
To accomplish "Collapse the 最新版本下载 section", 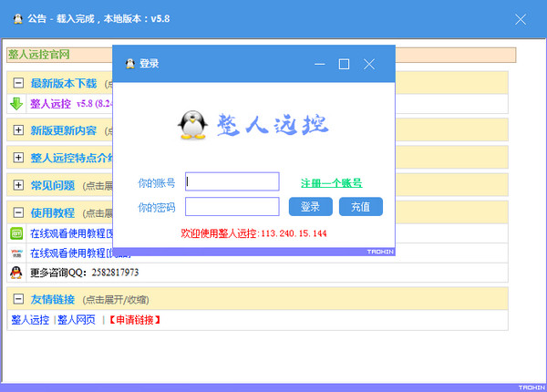I will point(18,83).
